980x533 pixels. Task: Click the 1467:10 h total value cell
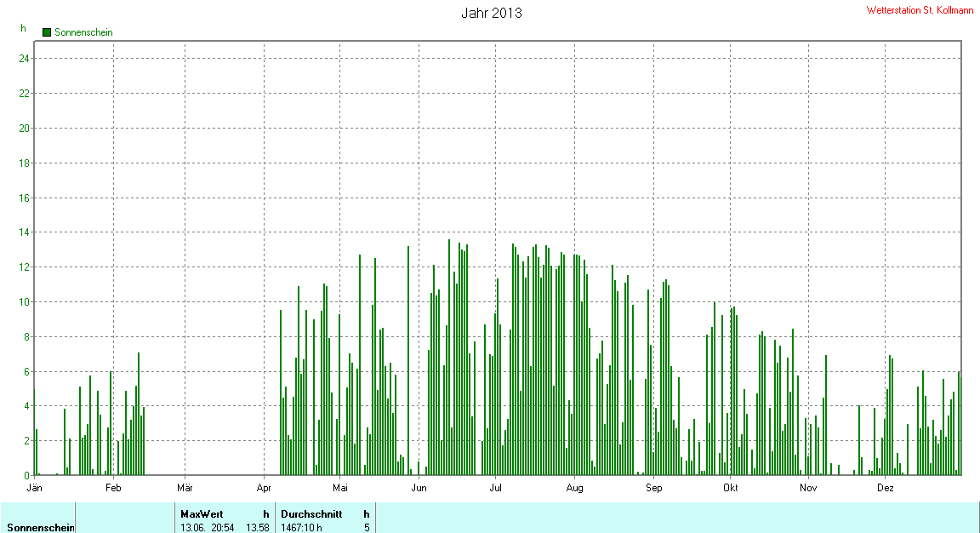301,528
